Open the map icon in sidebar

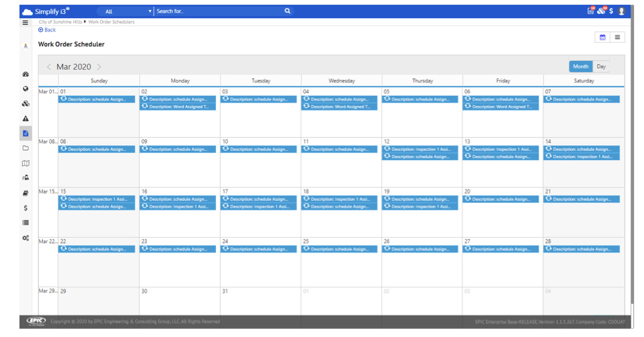(x=25, y=163)
